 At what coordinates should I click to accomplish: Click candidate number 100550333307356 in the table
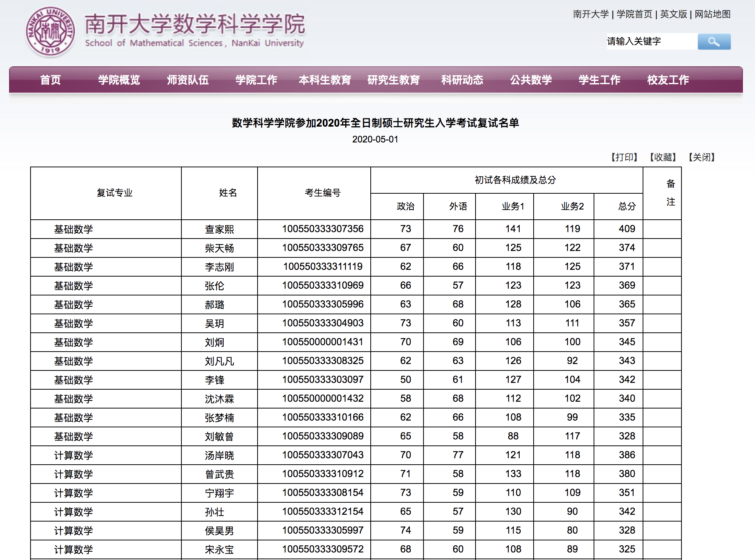323,228
